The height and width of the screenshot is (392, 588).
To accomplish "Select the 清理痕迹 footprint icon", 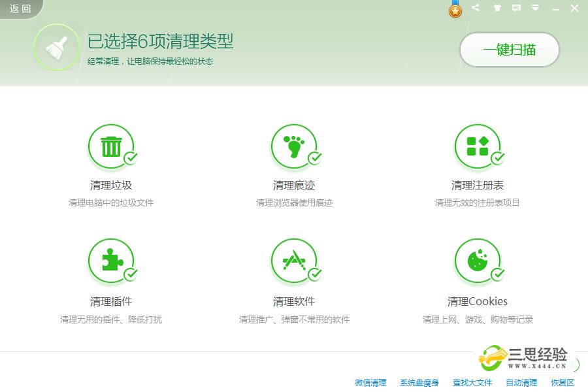I will (x=294, y=146).
